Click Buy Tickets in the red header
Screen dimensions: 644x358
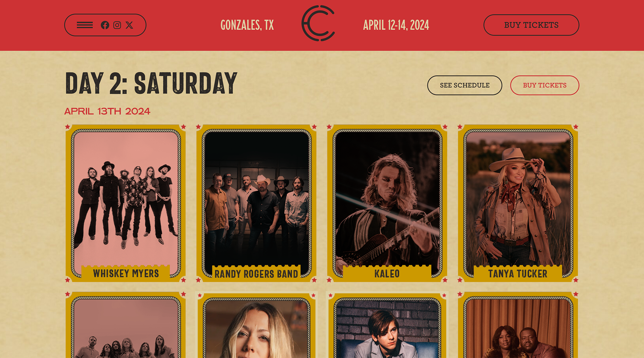pos(531,25)
